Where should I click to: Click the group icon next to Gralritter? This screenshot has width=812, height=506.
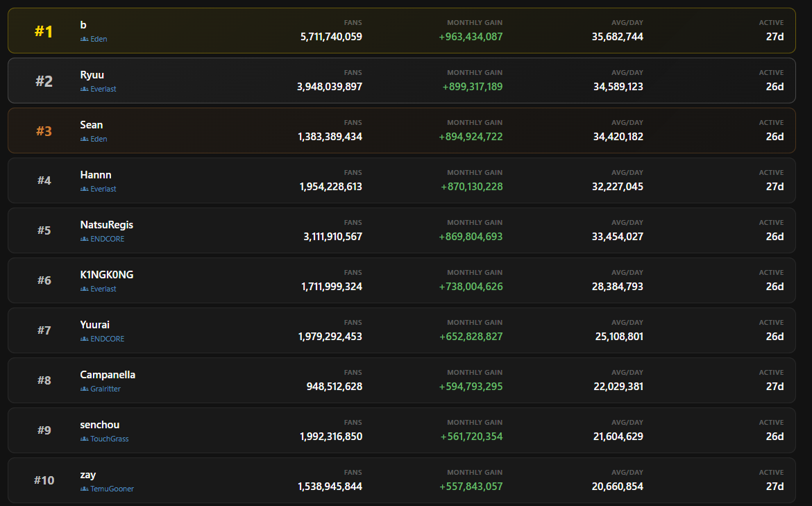(x=85, y=389)
